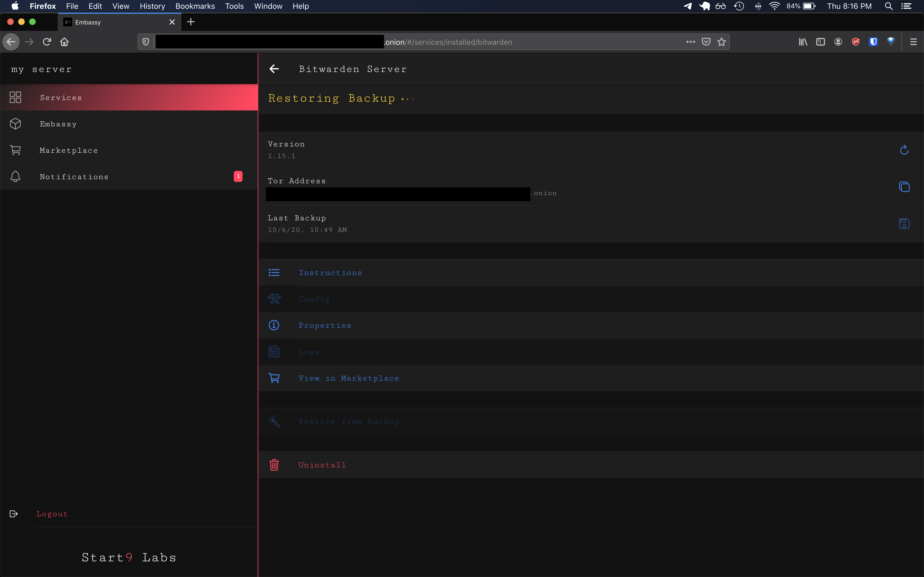Click the version update refresh icon
924x577 pixels.
pyautogui.click(x=904, y=150)
